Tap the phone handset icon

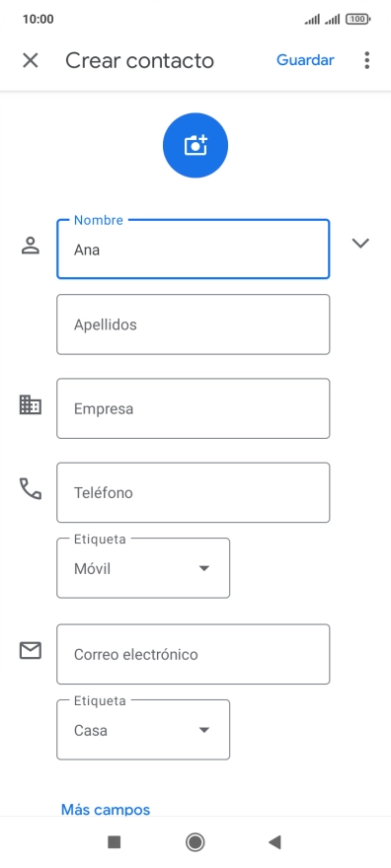click(31, 489)
